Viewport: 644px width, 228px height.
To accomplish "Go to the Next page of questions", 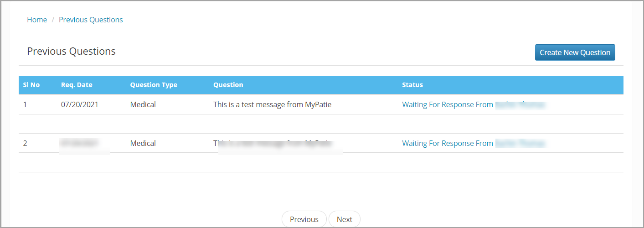I will [345, 219].
